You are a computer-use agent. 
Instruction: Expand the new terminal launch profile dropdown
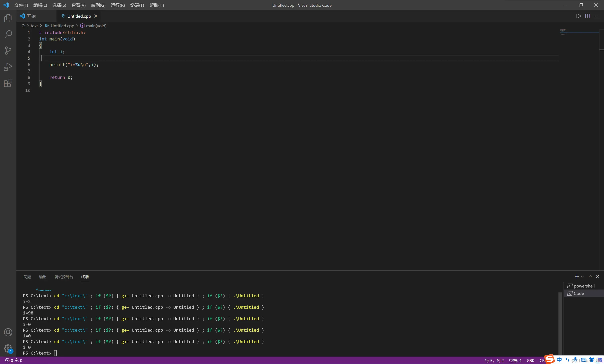point(583,277)
